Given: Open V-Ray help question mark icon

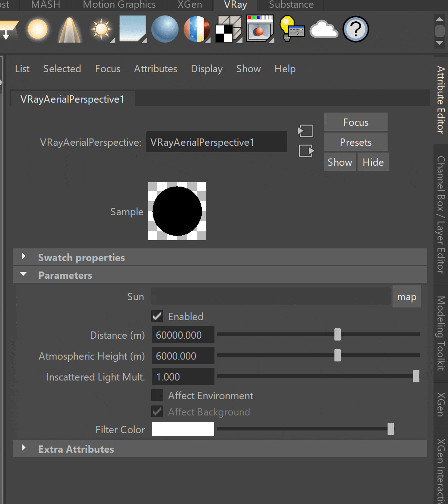Looking at the screenshot, I should 356,29.
